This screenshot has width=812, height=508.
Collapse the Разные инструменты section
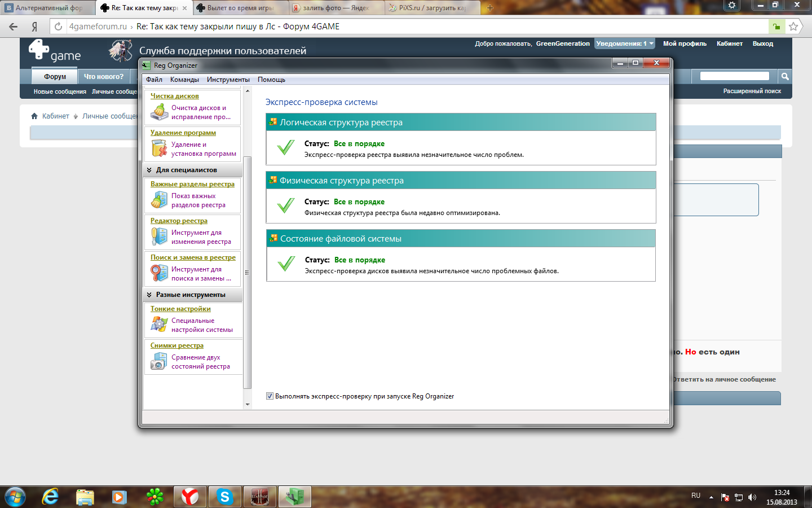(x=149, y=295)
